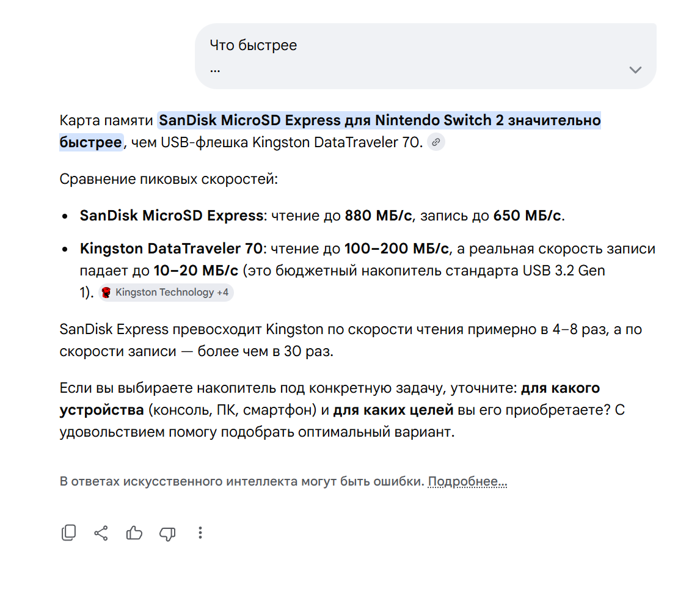Screen dimensions: 700x612
Task: Click the "650 МБ/с" write speed value
Action: tap(527, 216)
